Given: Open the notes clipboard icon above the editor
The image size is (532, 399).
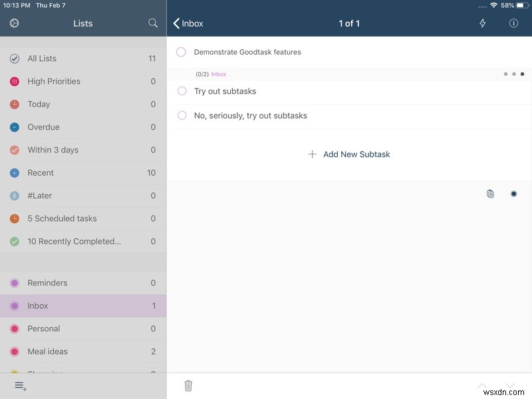Looking at the screenshot, I should pos(491,194).
